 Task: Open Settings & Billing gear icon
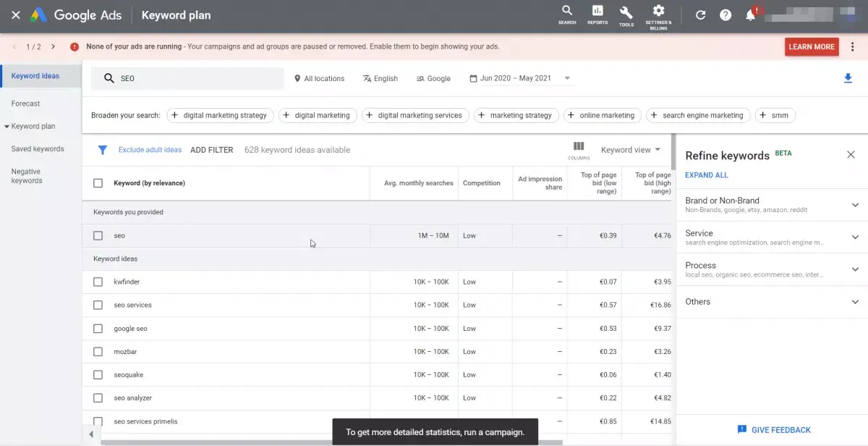pyautogui.click(x=658, y=15)
